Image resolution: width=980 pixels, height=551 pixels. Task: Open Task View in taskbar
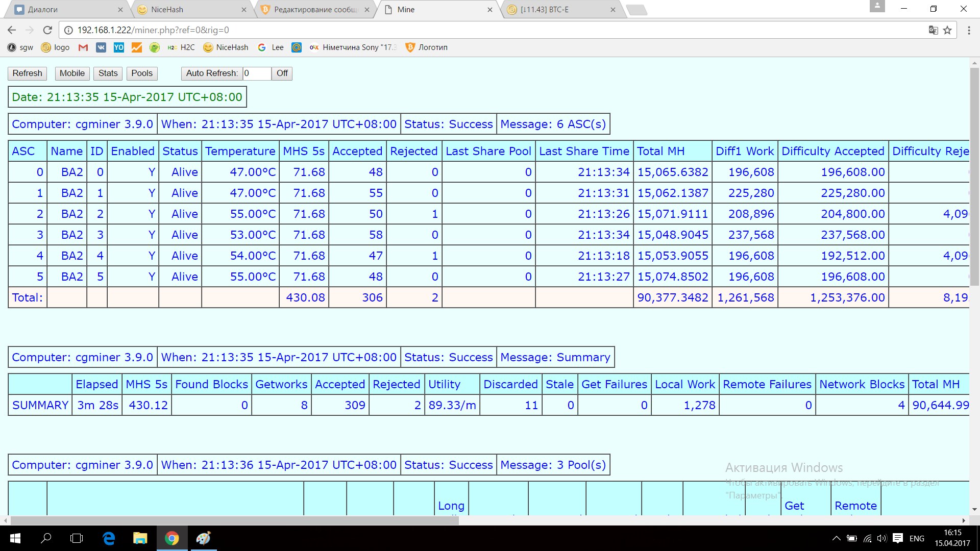click(77, 538)
